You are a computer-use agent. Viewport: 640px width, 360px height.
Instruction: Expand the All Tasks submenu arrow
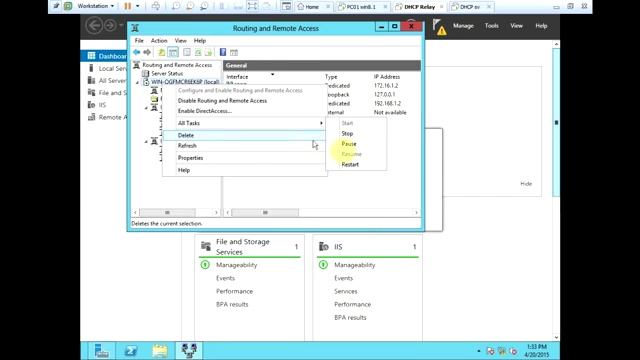[321, 123]
